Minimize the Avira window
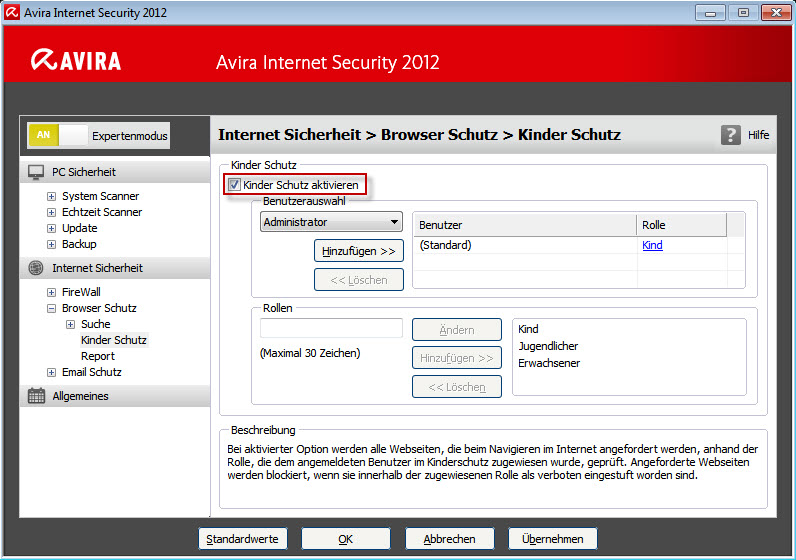 (710, 13)
